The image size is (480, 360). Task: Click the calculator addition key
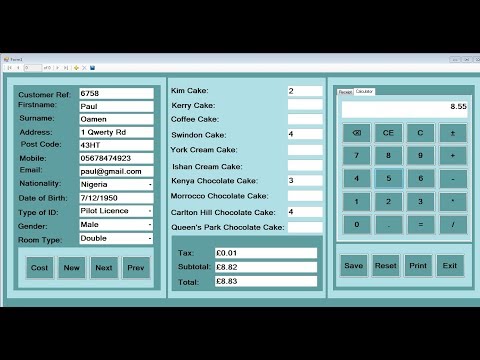(453, 155)
